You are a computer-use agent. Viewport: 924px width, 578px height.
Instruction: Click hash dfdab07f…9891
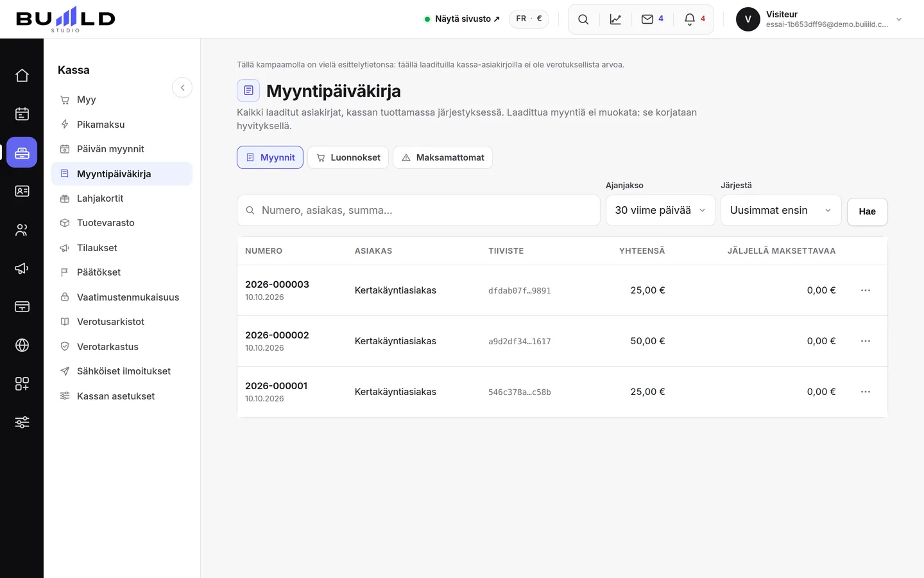pyautogui.click(x=520, y=291)
